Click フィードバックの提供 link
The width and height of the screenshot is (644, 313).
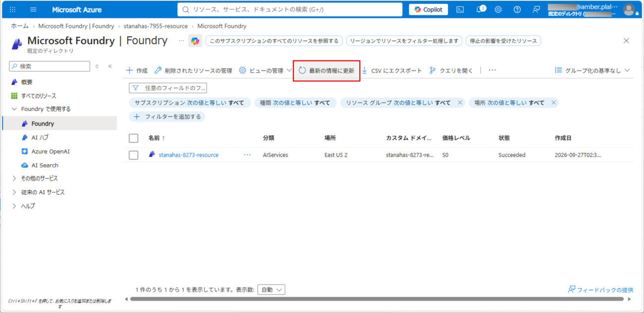[x=600, y=290]
